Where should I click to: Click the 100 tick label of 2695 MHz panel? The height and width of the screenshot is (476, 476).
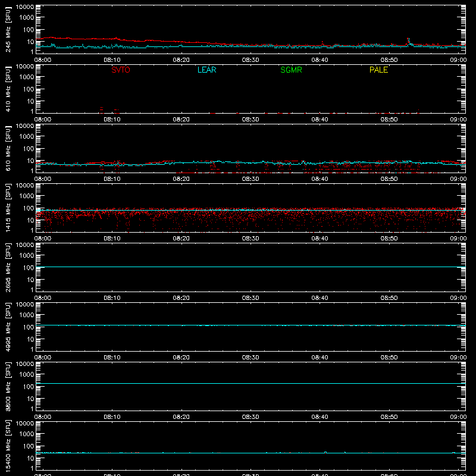point(29,268)
